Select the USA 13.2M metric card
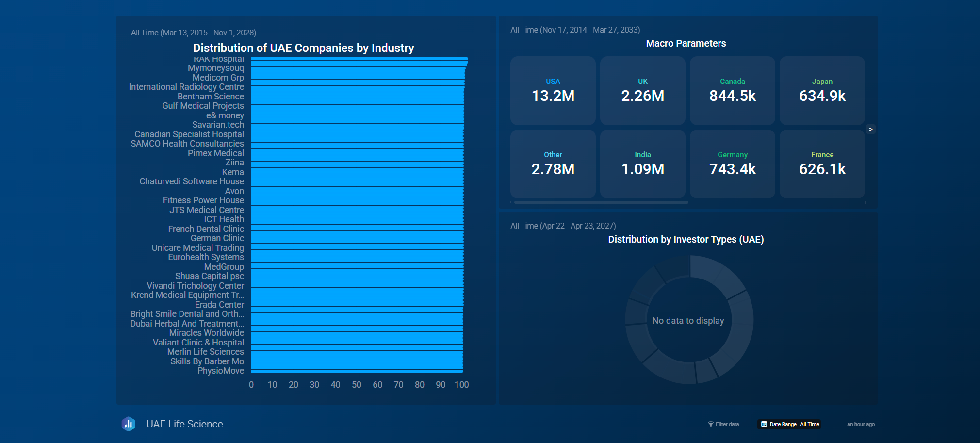980x443 pixels. point(553,91)
